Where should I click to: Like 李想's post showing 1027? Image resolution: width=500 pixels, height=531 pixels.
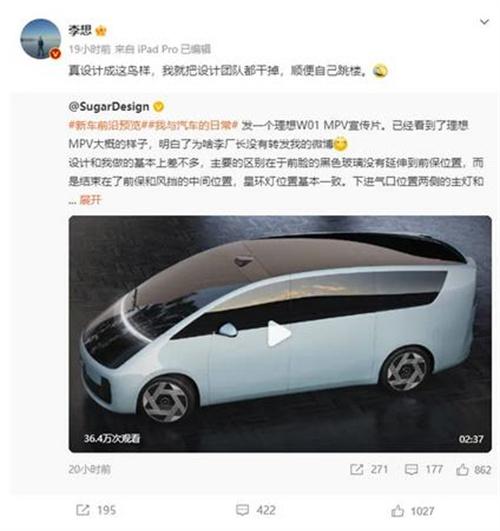(413, 511)
